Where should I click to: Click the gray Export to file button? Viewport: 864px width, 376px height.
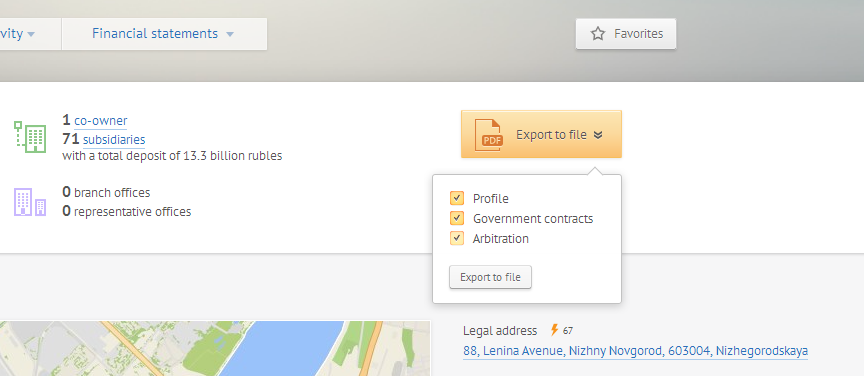tap(490, 277)
